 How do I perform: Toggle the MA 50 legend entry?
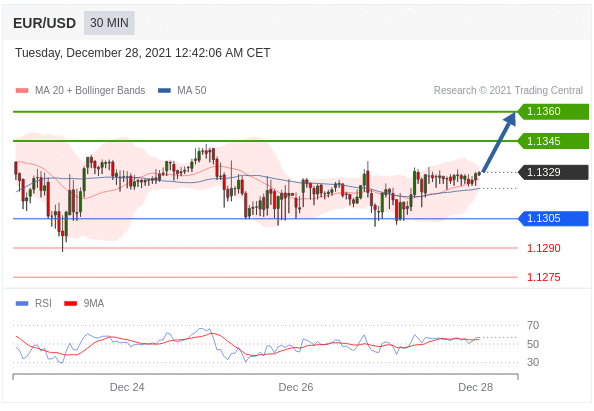pyautogui.click(x=182, y=91)
